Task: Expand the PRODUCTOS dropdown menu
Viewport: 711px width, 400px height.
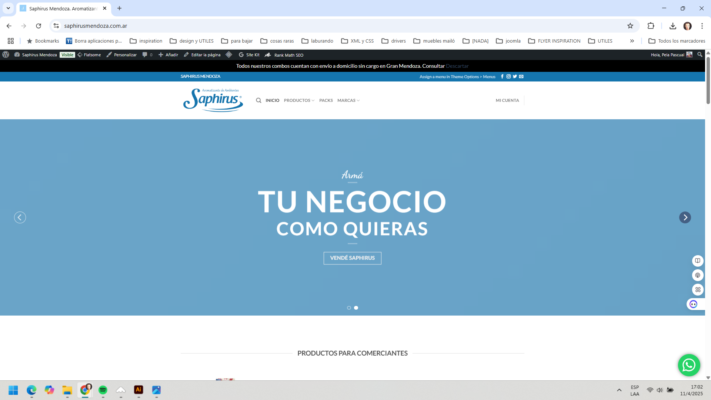Action: 299,100
